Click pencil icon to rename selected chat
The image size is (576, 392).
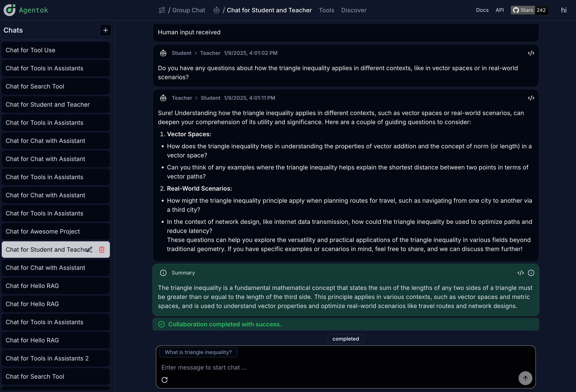(89, 250)
